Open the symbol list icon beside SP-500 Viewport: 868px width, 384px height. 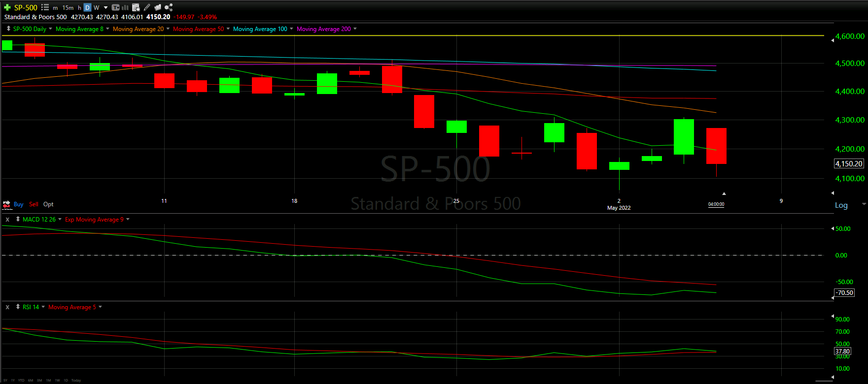[x=45, y=7]
